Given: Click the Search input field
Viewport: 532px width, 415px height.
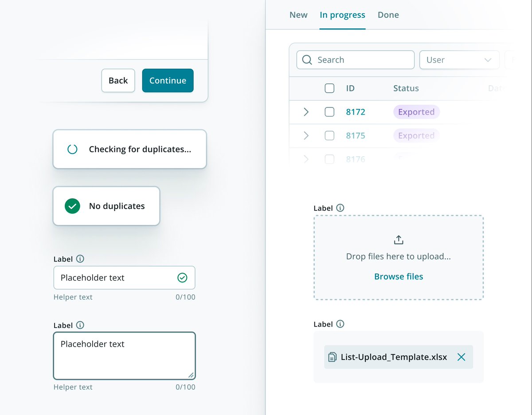Looking at the screenshot, I should pyautogui.click(x=356, y=60).
